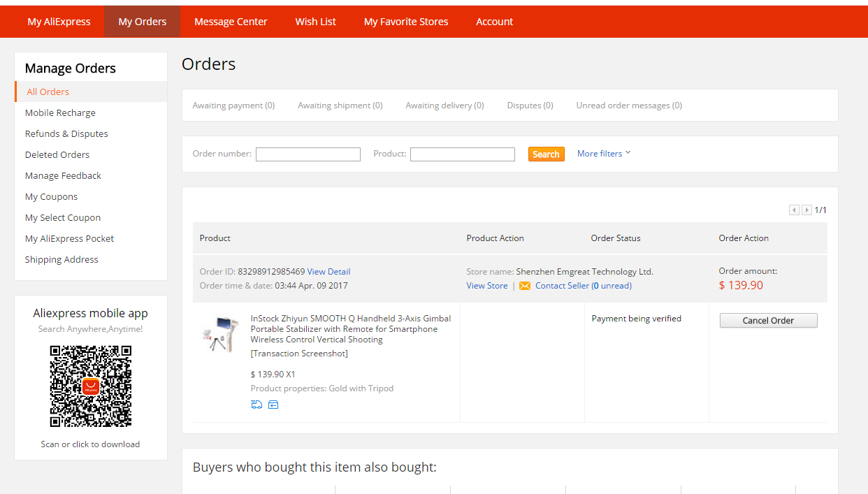
Task: Click the envelope icon beside Contact Seller
Action: pyautogui.click(x=525, y=286)
